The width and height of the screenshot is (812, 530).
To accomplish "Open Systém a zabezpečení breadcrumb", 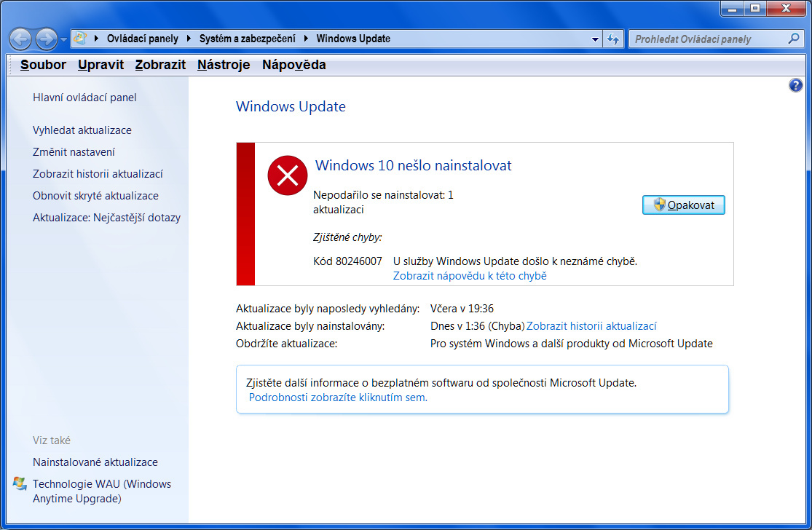I will [247, 39].
